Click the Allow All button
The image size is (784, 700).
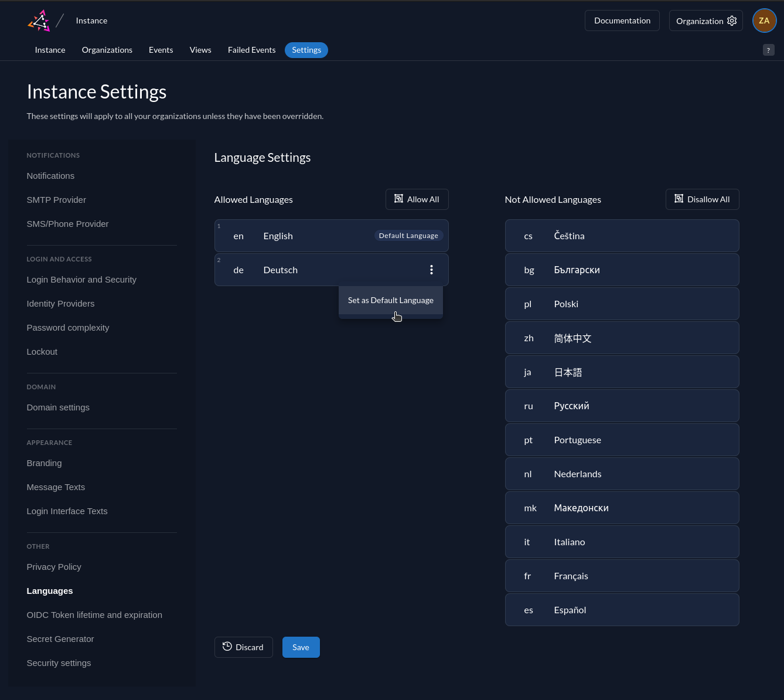pos(417,199)
